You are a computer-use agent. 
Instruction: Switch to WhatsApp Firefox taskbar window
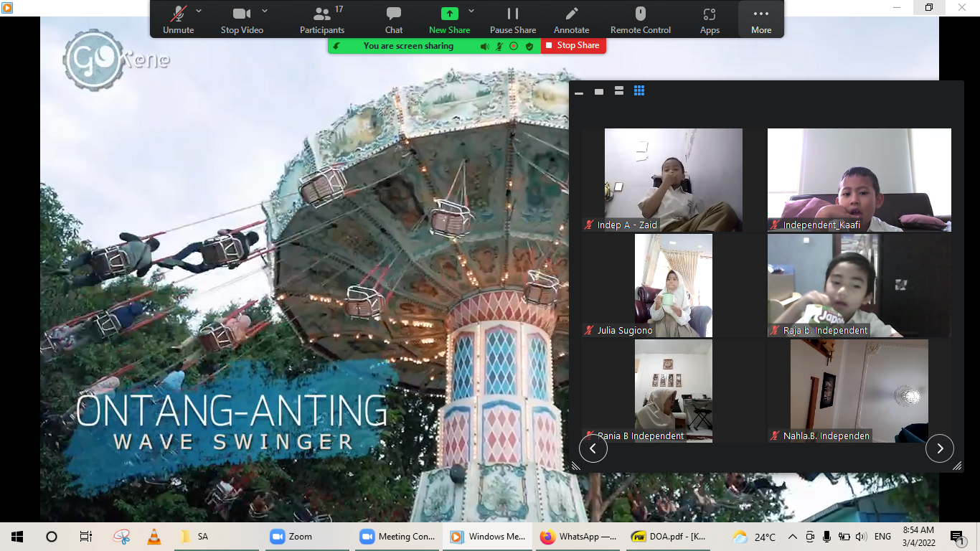(x=578, y=537)
